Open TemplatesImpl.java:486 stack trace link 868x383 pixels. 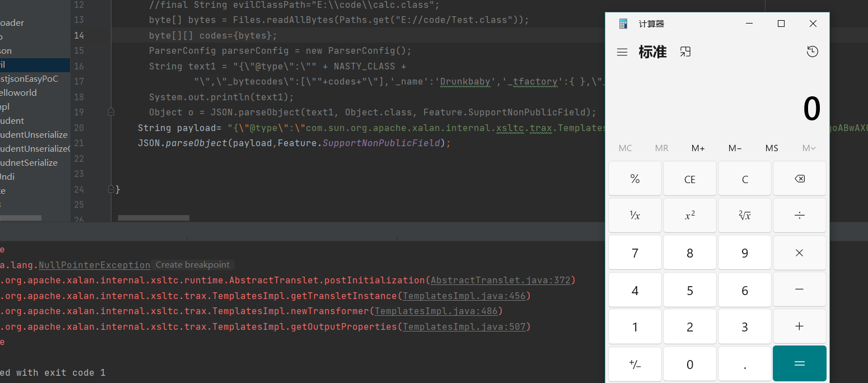(x=436, y=311)
